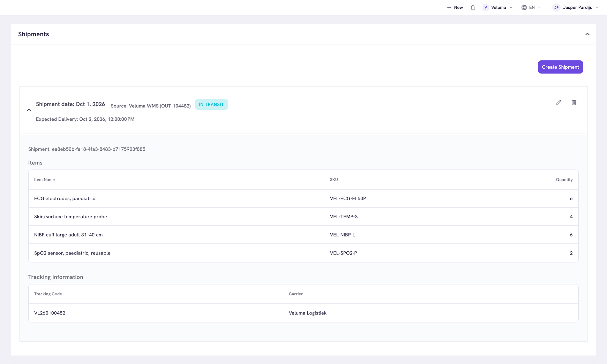Click the Veluma V logo badge

tap(486, 7)
